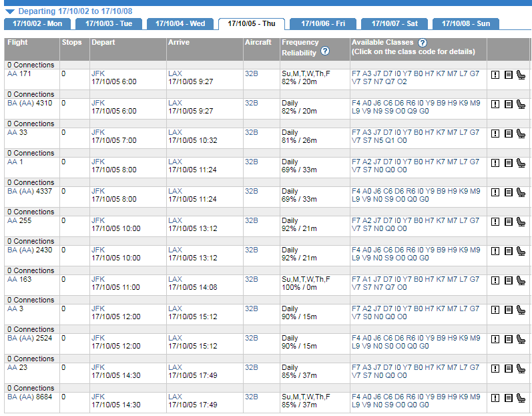
Task: Click JFK departure link for AA 33
Action: [x=98, y=132]
